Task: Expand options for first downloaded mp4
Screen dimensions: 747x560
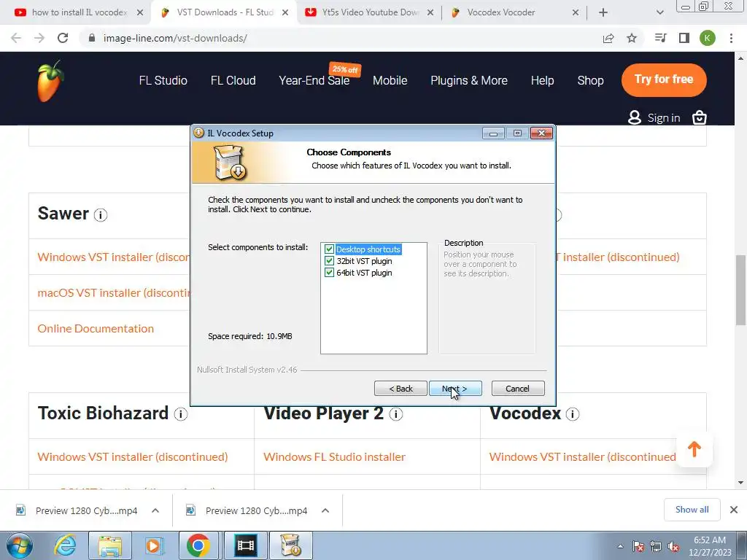Action: pos(155,510)
